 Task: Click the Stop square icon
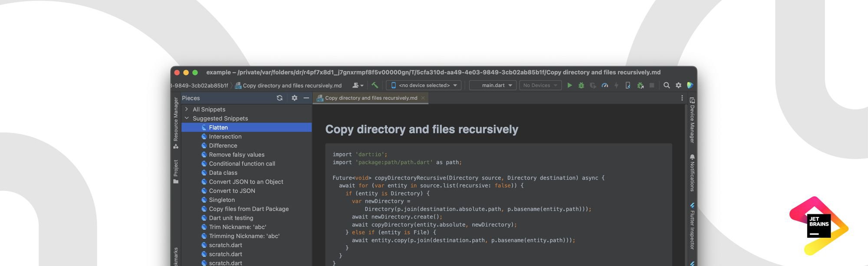(651, 85)
